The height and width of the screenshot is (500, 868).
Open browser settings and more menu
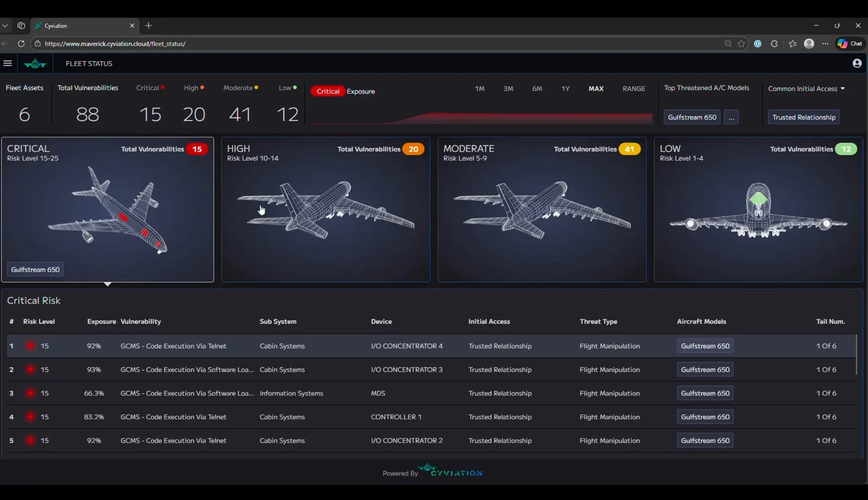pos(825,43)
